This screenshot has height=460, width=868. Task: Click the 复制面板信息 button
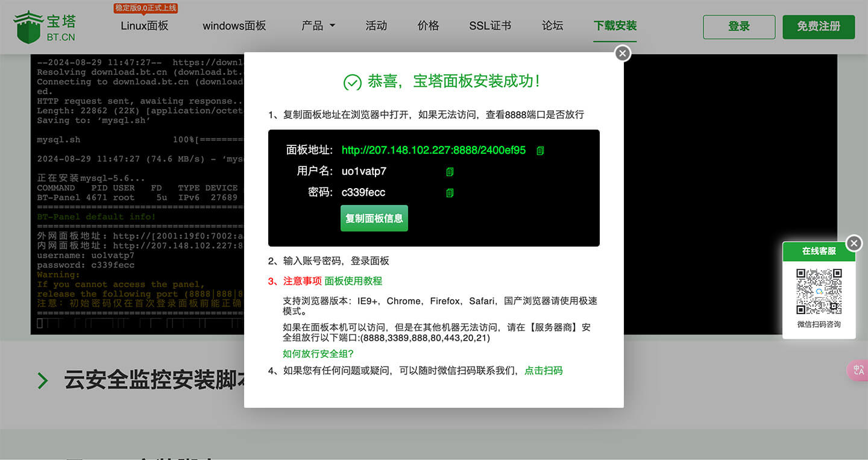point(374,218)
